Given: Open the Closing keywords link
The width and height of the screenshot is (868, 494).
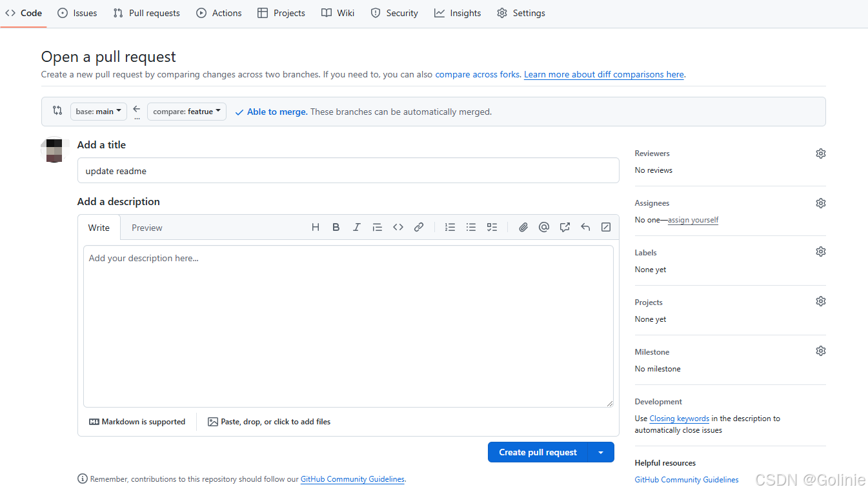Looking at the screenshot, I should pyautogui.click(x=679, y=419).
